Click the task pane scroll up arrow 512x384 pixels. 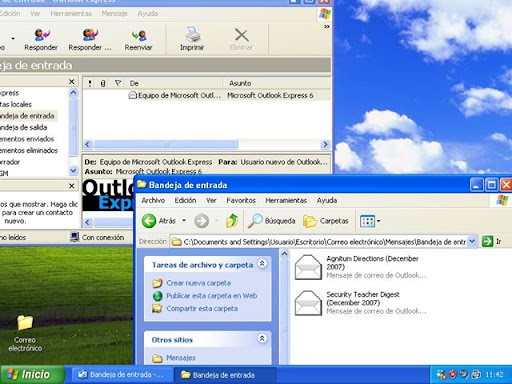click(x=284, y=254)
